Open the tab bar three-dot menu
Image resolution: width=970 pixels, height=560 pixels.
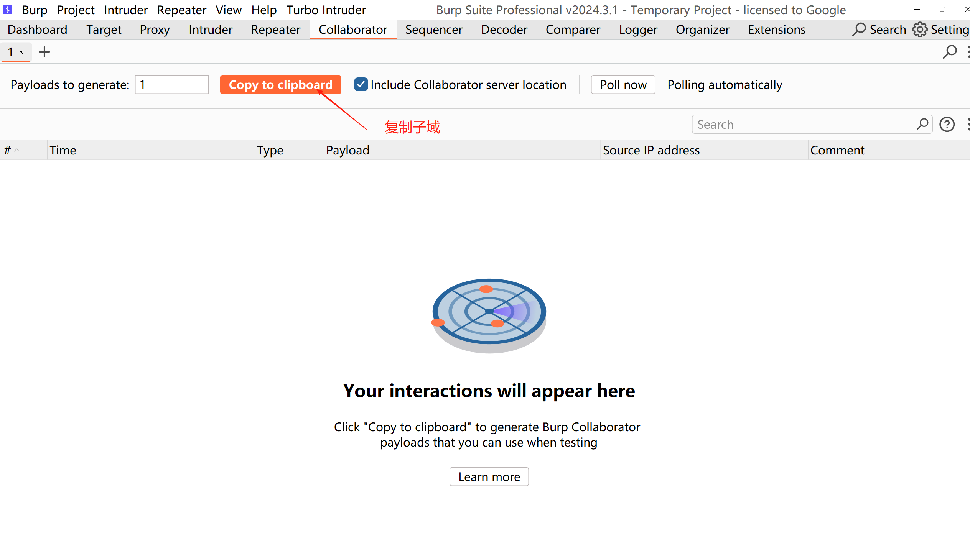[968, 52]
